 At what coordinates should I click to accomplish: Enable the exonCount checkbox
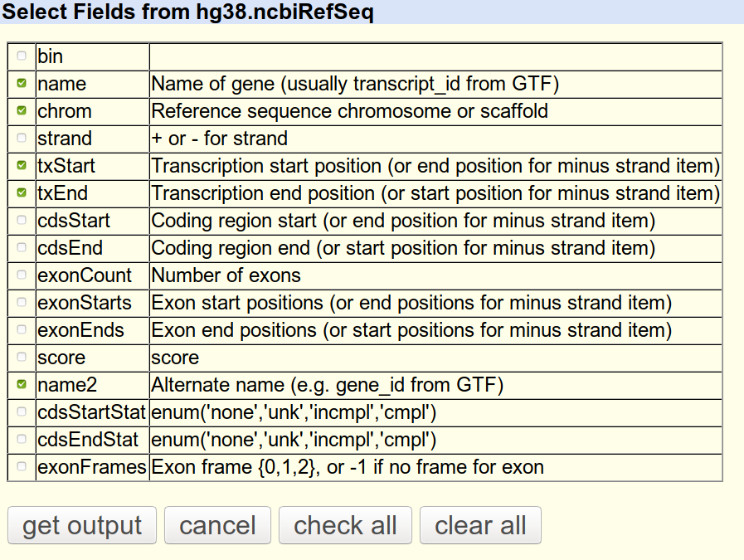tap(22, 275)
